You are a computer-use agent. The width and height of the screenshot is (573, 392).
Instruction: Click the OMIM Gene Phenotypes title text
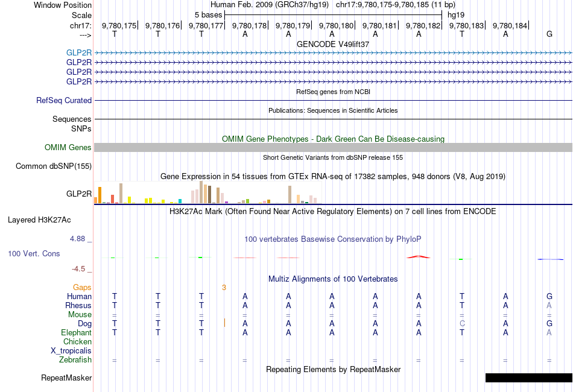[334, 139]
